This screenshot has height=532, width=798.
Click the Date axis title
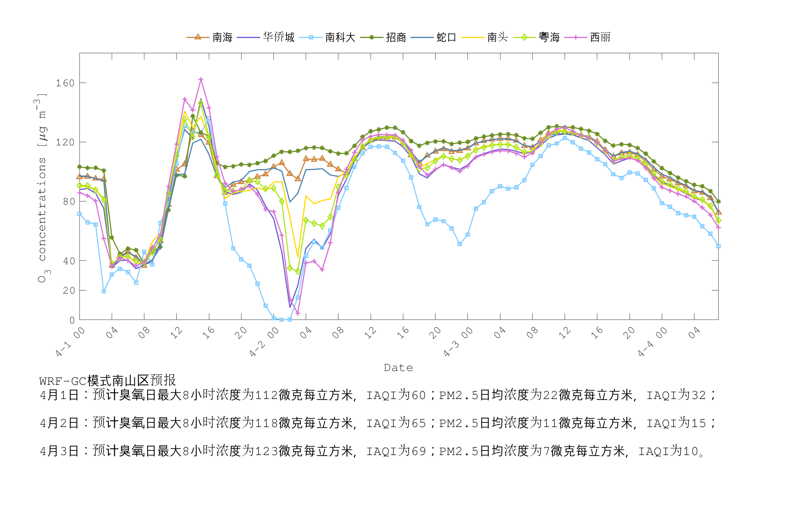click(x=399, y=368)
